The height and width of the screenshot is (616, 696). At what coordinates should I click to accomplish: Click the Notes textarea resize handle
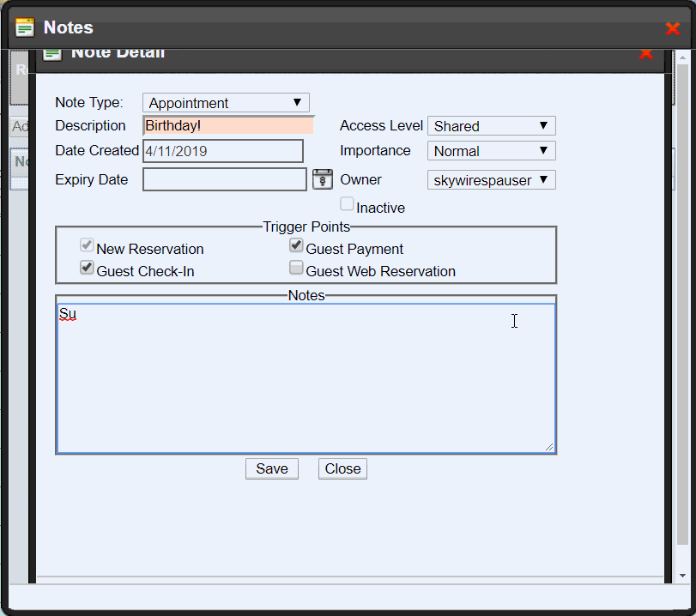click(549, 447)
